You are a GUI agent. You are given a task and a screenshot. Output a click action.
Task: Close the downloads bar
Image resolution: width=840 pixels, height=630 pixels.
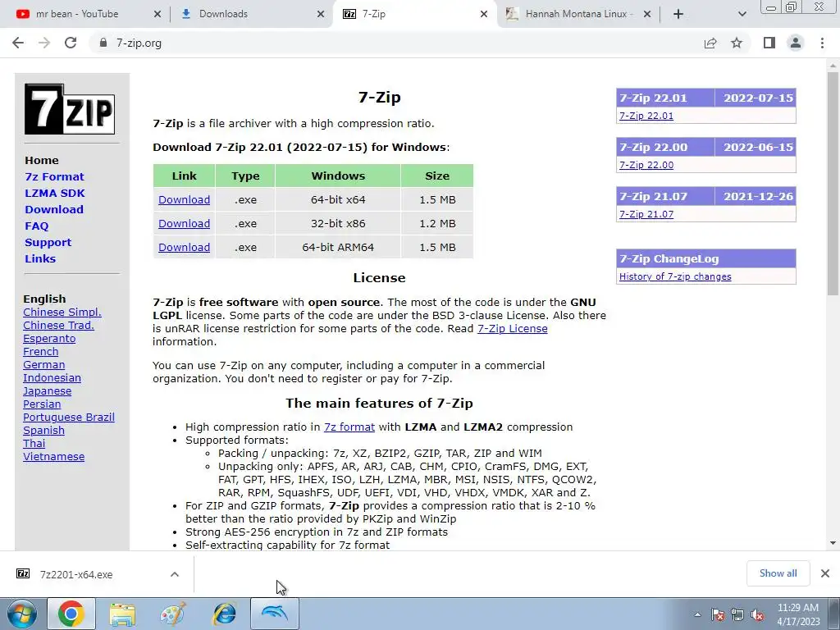tap(825, 573)
